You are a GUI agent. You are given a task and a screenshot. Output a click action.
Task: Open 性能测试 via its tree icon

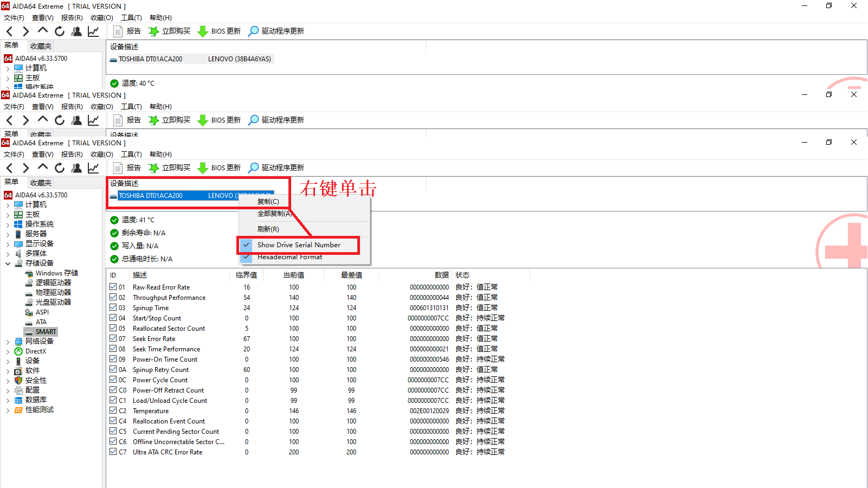coord(18,410)
